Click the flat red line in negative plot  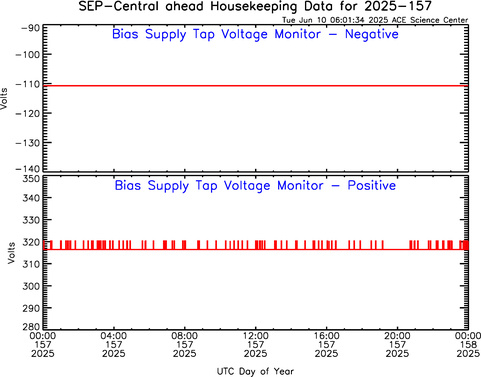tap(255, 86)
